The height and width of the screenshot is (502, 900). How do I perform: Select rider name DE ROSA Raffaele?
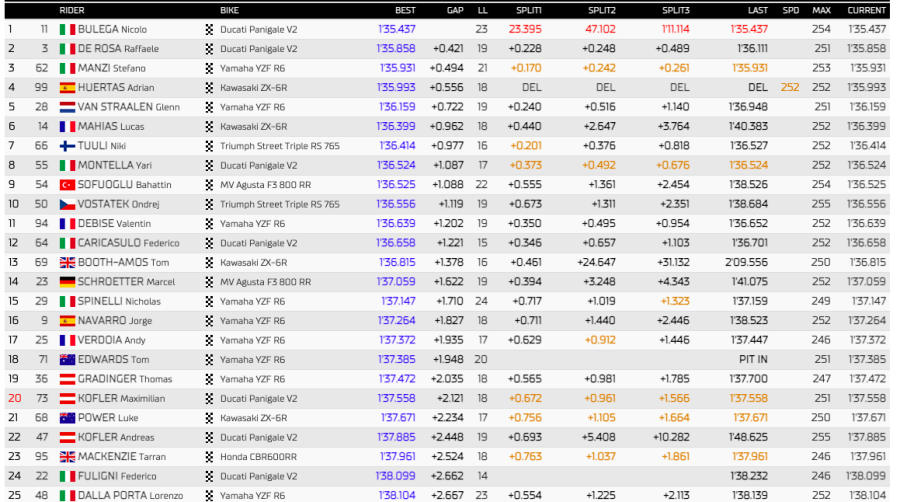(x=118, y=49)
